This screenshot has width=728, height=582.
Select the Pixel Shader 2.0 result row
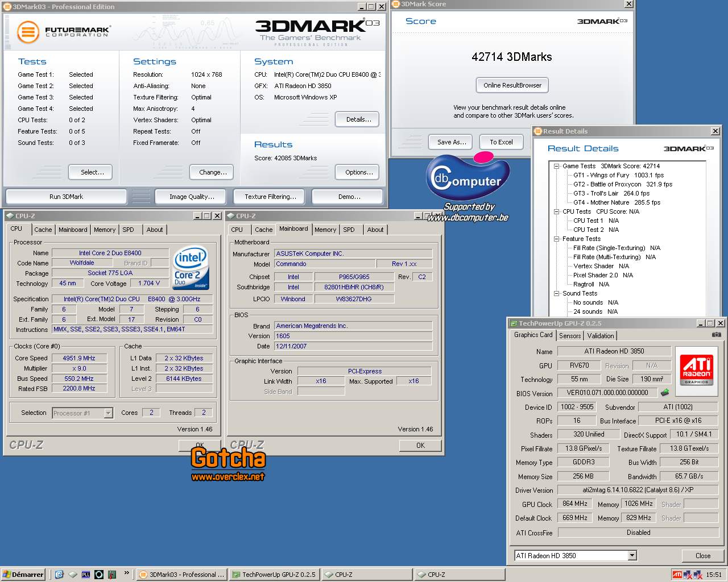pos(603,275)
